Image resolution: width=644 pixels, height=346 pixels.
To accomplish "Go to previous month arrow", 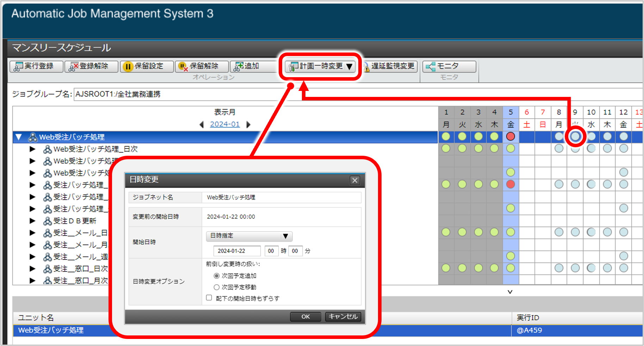I will tap(202, 124).
